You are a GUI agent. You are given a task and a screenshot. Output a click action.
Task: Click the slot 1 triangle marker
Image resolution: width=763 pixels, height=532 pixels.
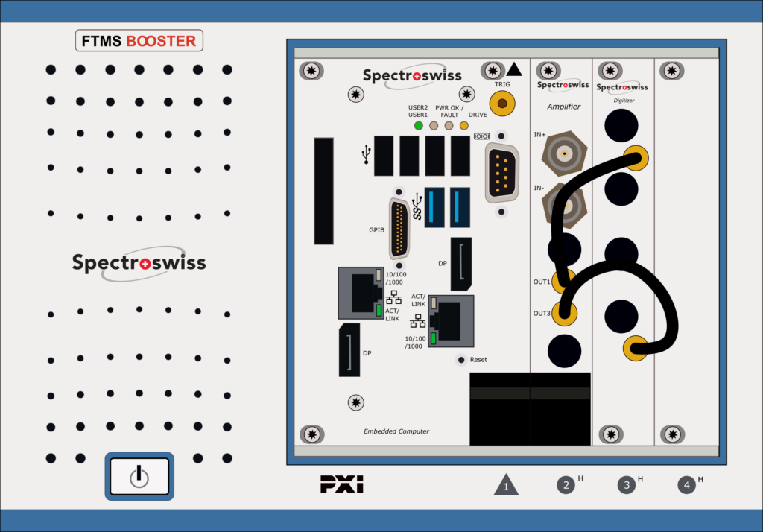pos(506,485)
